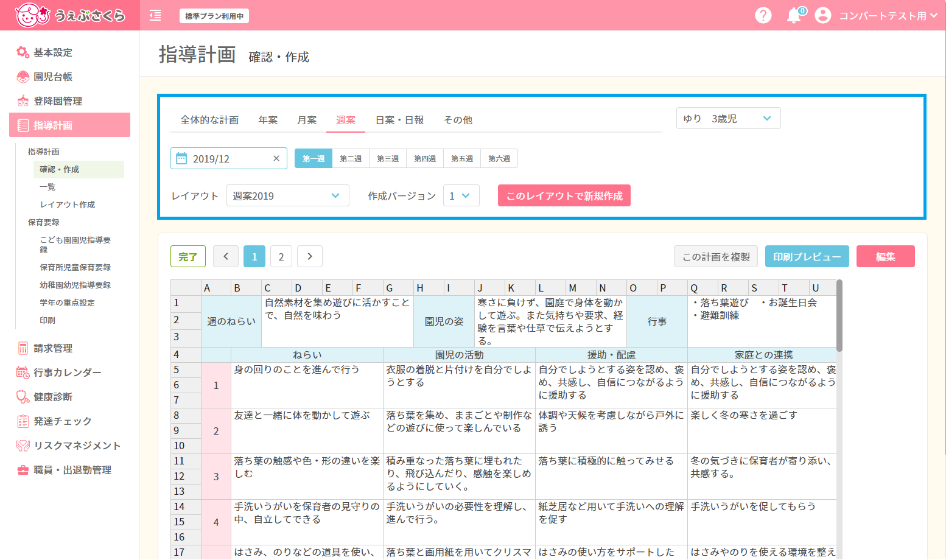Open 印刷プレビュー
This screenshot has width=946, height=560.
click(807, 256)
